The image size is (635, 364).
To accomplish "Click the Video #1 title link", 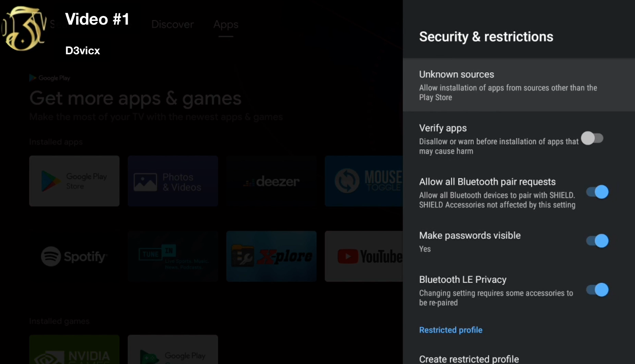I will coord(97,19).
